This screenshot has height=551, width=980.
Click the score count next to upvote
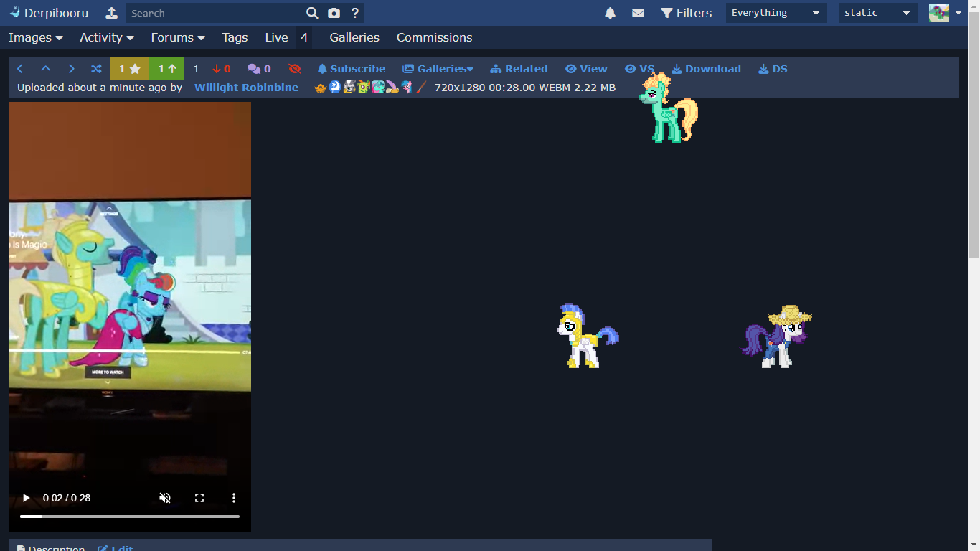point(196,69)
